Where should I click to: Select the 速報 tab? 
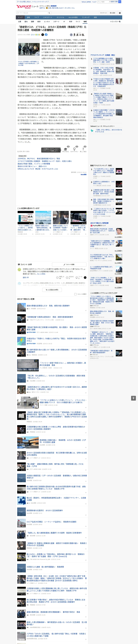pos(28,17)
